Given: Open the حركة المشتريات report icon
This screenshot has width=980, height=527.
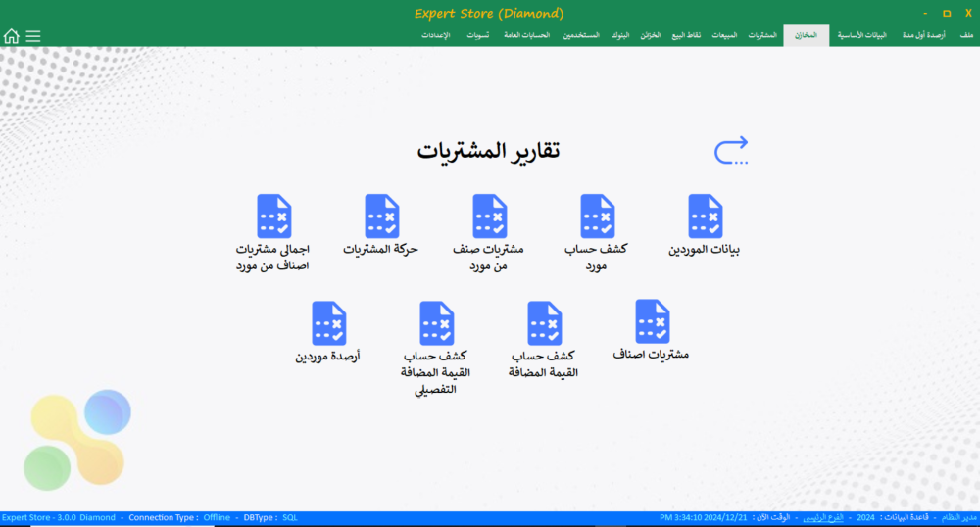Looking at the screenshot, I should [381, 216].
